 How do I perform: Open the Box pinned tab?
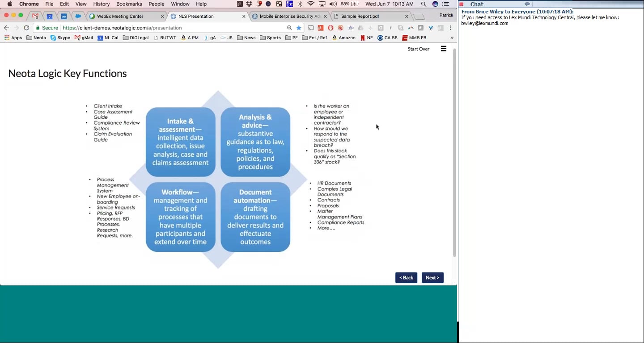coord(64,16)
